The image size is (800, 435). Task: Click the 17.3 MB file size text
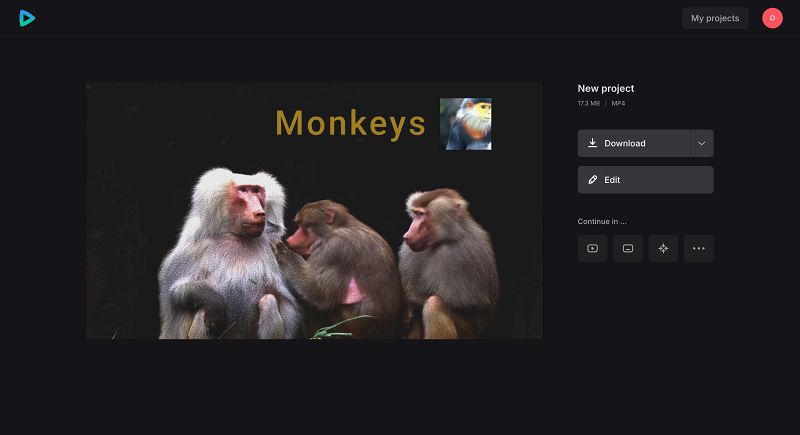point(589,103)
